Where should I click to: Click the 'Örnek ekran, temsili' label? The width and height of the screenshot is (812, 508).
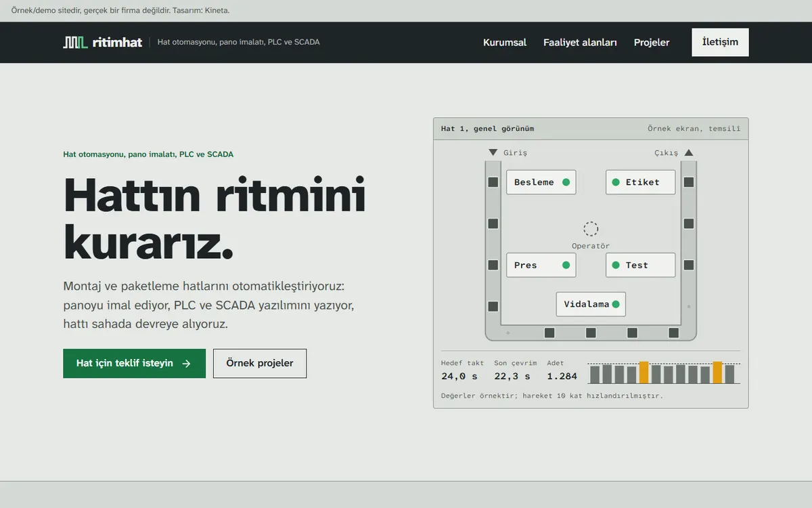pyautogui.click(x=694, y=129)
